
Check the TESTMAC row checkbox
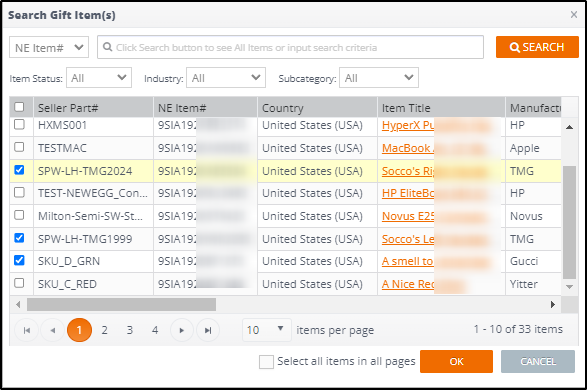point(19,147)
